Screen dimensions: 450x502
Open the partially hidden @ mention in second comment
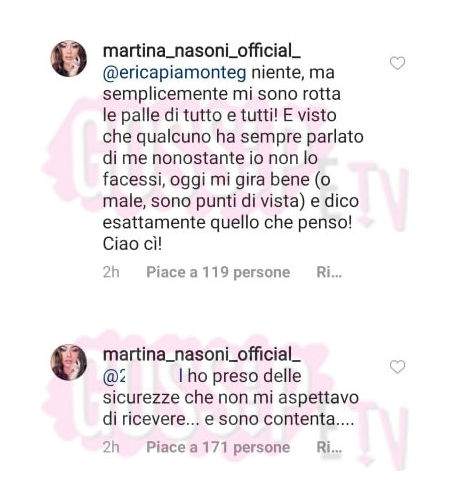click(x=113, y=377)
